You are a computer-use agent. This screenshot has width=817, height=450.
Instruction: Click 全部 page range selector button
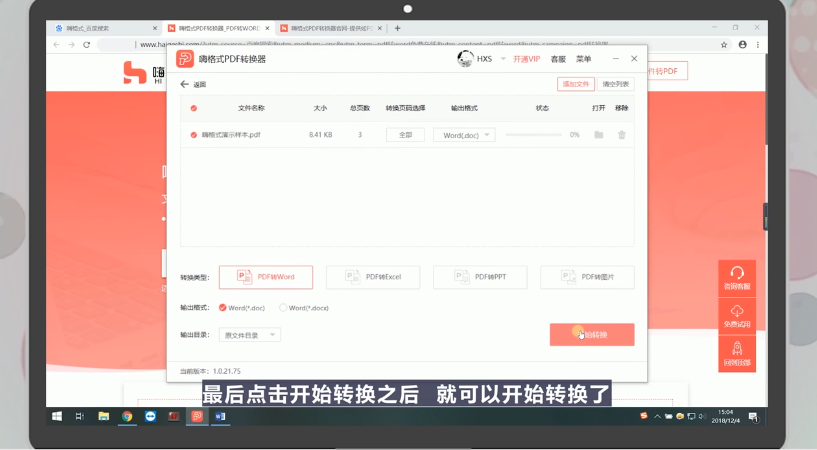[x=405, y=135]
